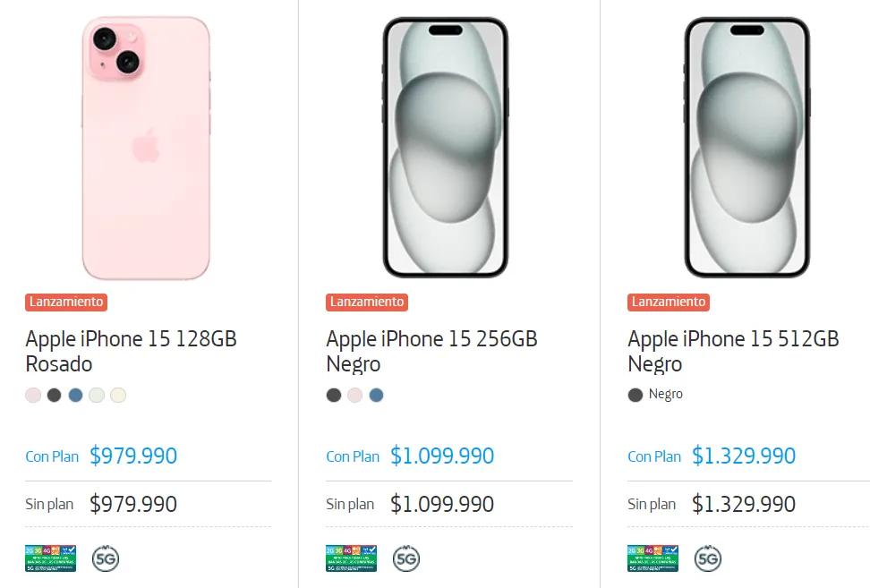
Task: Click the Con Plan price $1.329.990
Action: [x=743, y=456]
